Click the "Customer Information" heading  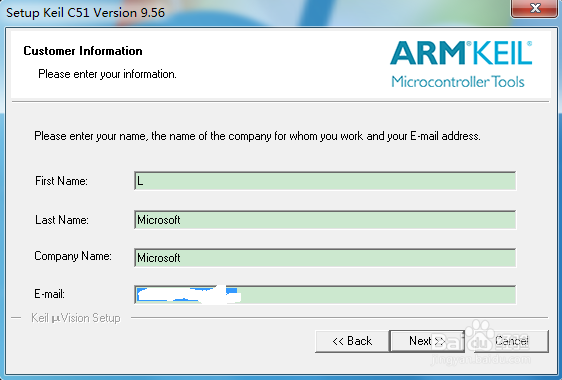(x=83, y=51)
